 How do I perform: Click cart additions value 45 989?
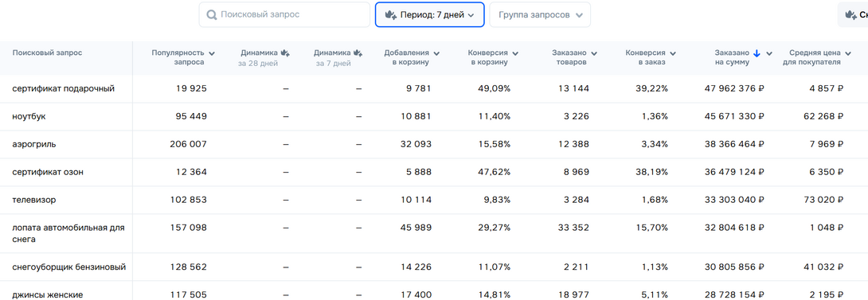click(415, 228)
